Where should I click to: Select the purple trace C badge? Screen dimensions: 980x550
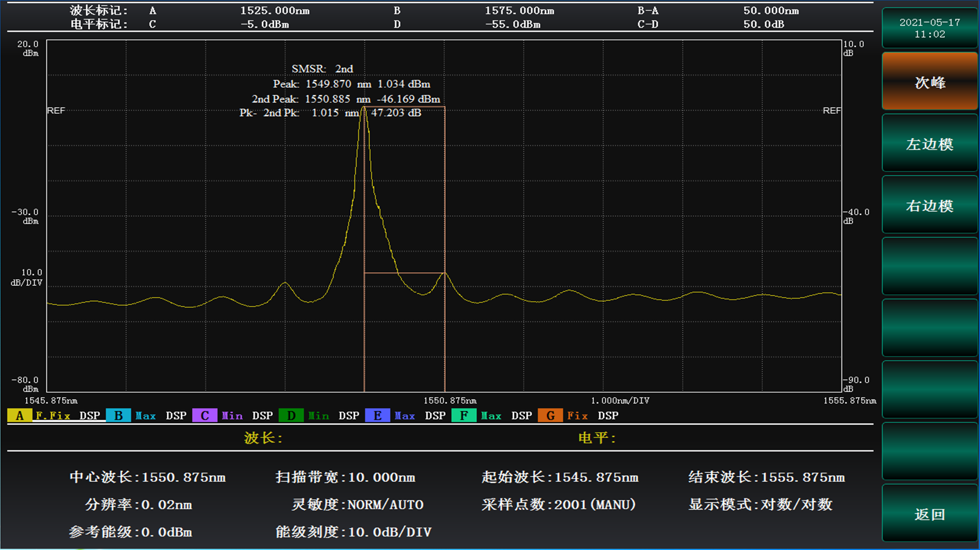(204, 416)
